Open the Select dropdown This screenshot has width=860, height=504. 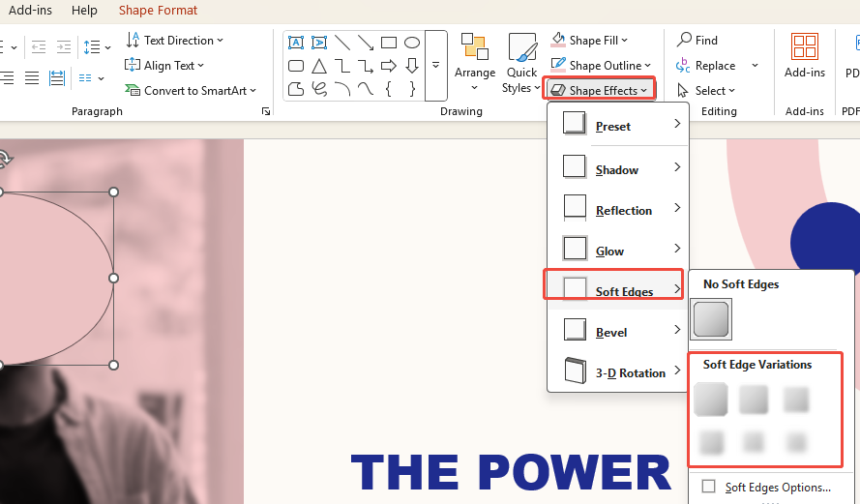706,91
